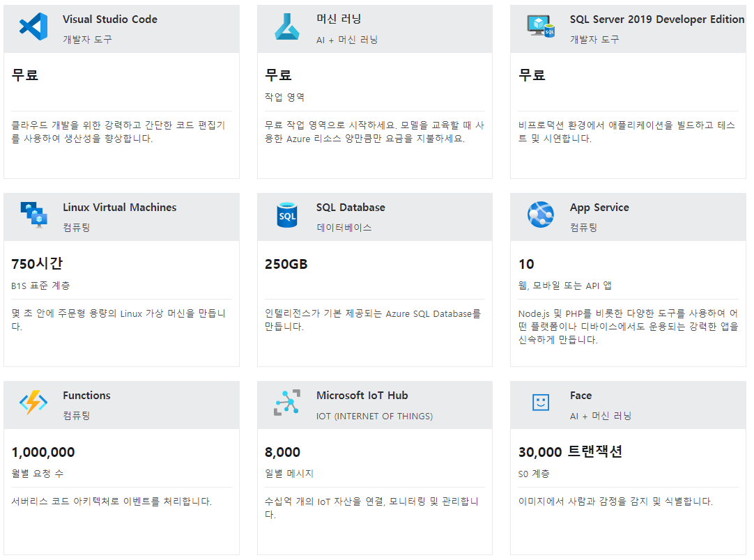
Task: Open the 머신 러닝 card title
Action: 339,20
